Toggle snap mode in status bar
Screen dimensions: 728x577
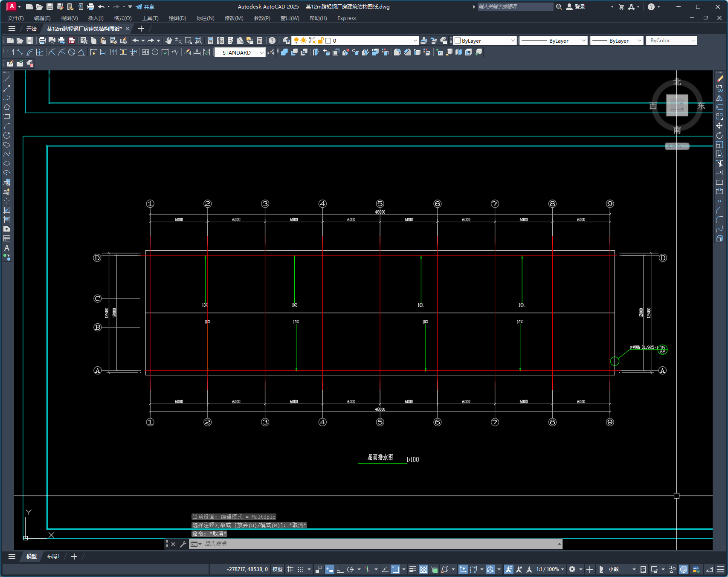click(x=301, y=569)
